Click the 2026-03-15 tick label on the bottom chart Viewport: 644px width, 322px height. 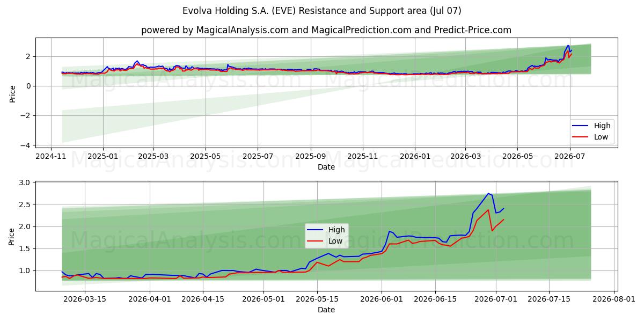coord(85,299)
